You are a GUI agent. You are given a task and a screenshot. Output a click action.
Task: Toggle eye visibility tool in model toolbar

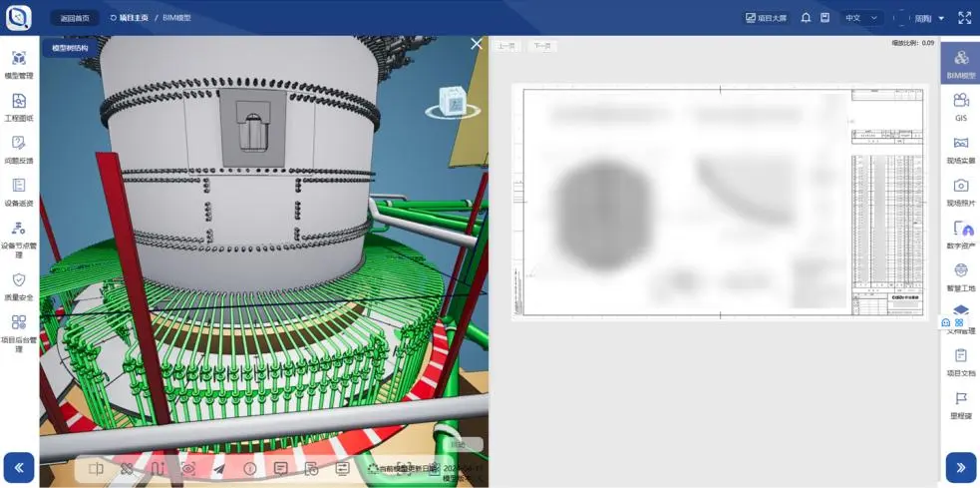[x=188, y=468]
